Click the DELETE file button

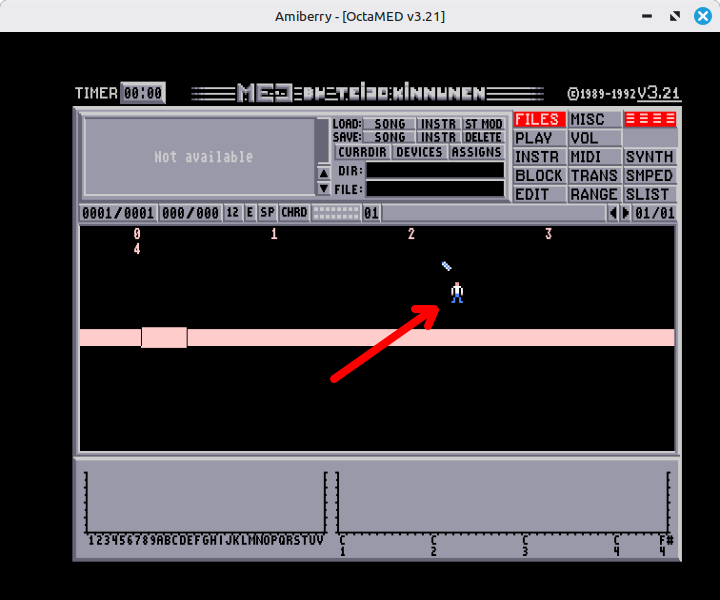point(484,137)
